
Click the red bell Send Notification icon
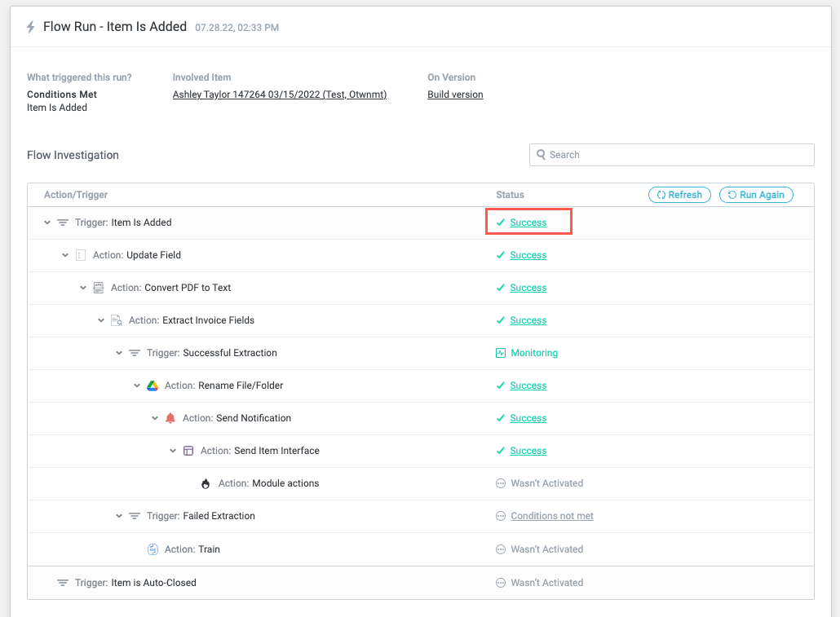pos(170,418)
